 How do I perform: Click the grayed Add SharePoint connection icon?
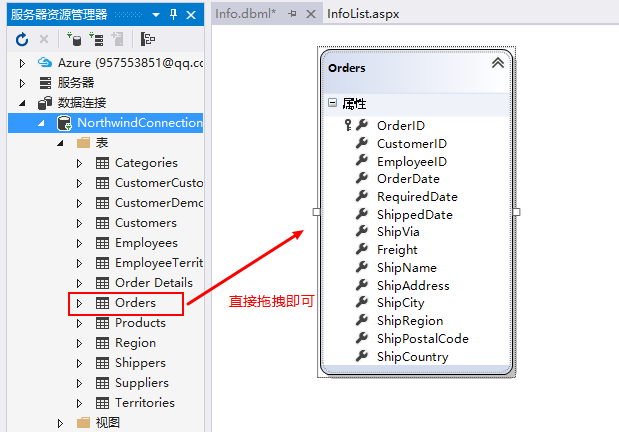(118, 39)
